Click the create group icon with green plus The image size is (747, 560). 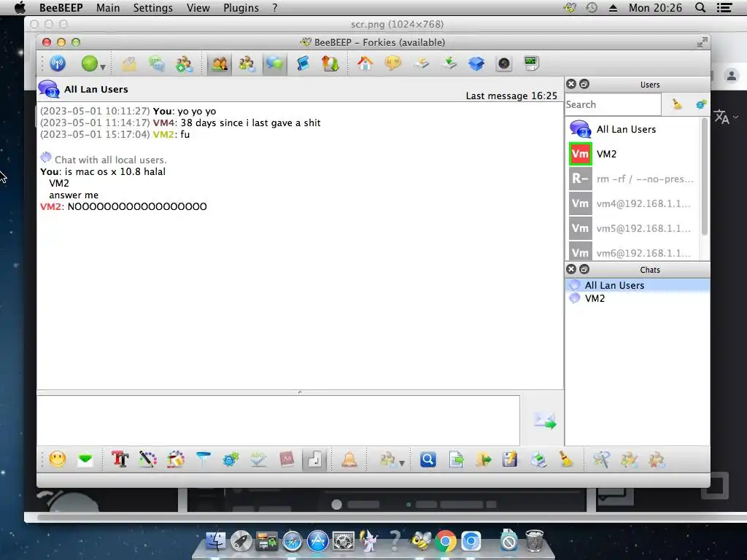click(x=184, y=64)
